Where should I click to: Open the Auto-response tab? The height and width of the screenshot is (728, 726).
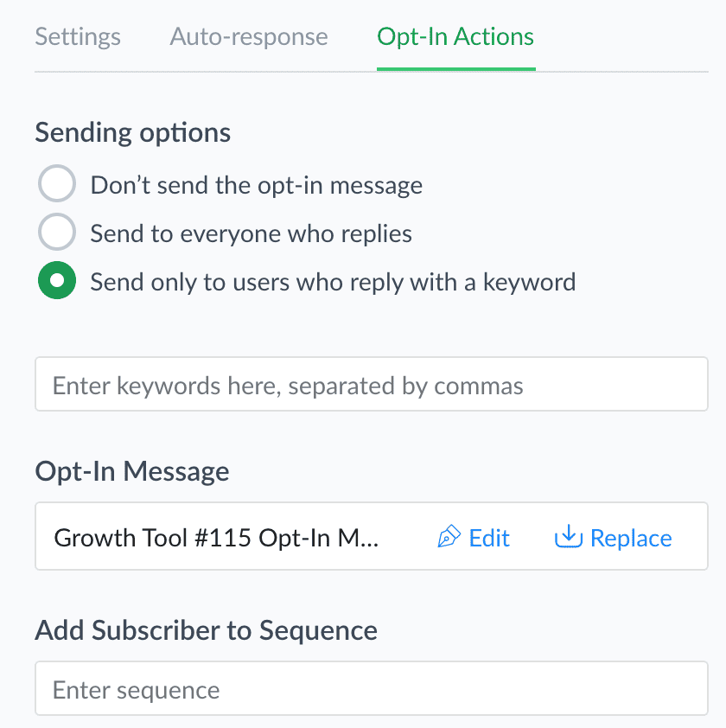coord(249,36)
